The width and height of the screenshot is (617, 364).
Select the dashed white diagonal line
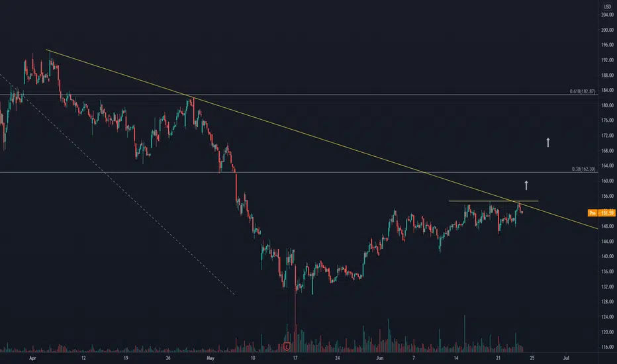(x=118, y=185)
